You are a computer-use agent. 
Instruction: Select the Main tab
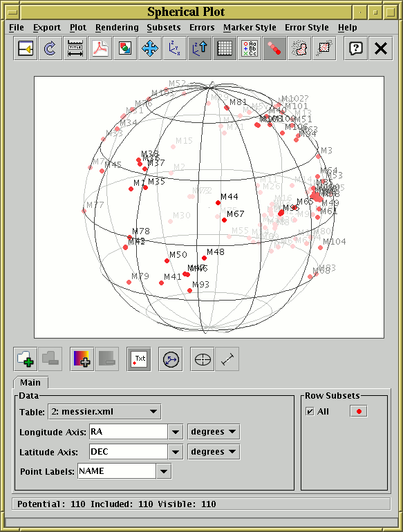[x=30, y=382]
